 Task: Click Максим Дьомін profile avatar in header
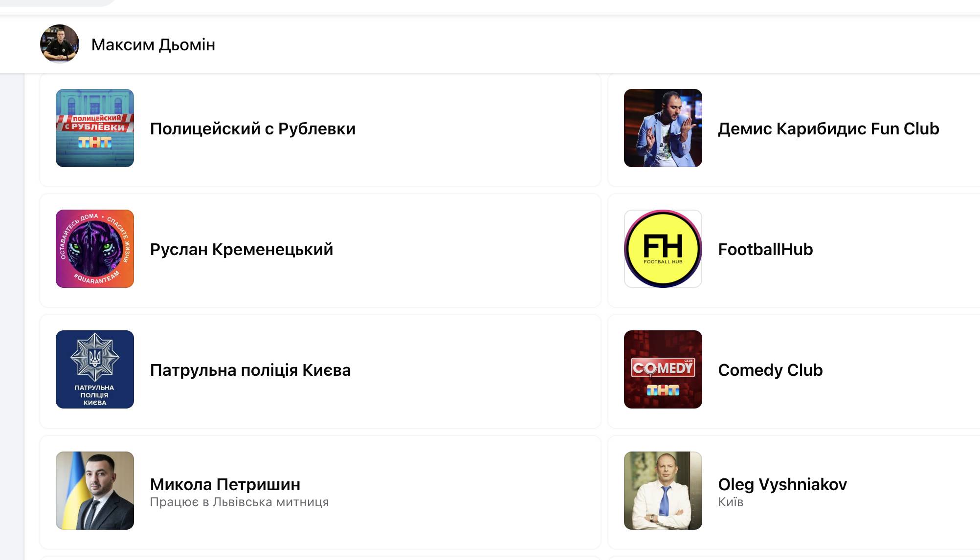(x=60, y=44)
